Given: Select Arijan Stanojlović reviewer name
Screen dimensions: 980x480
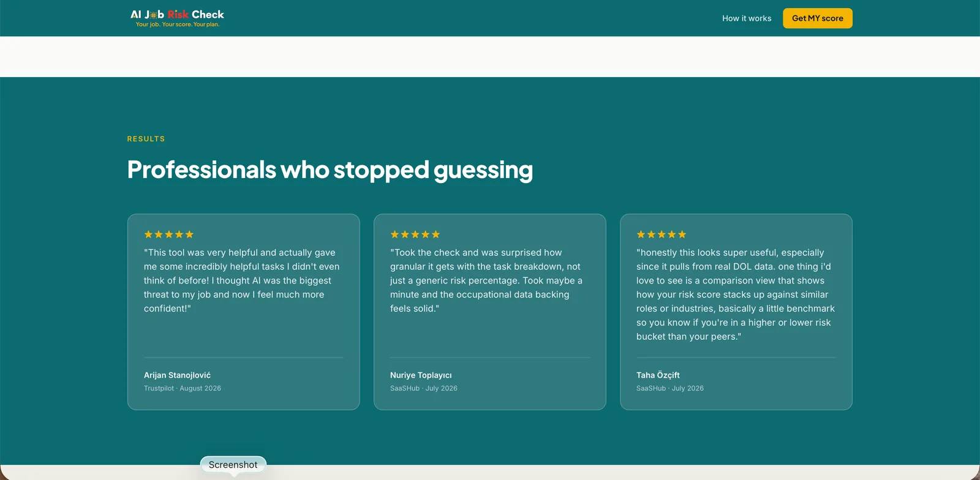Looking at the screenshot, I should pyautogui.click(x=177, y=375).
